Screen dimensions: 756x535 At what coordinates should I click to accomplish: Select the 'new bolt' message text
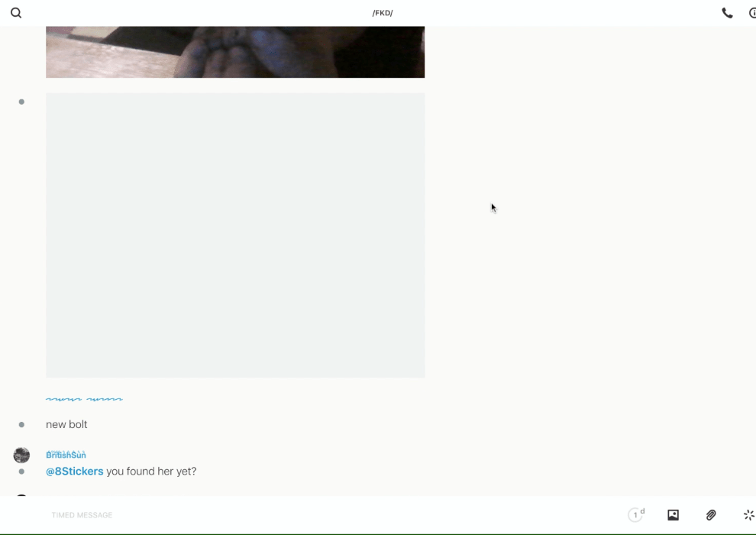click(66, 424)
